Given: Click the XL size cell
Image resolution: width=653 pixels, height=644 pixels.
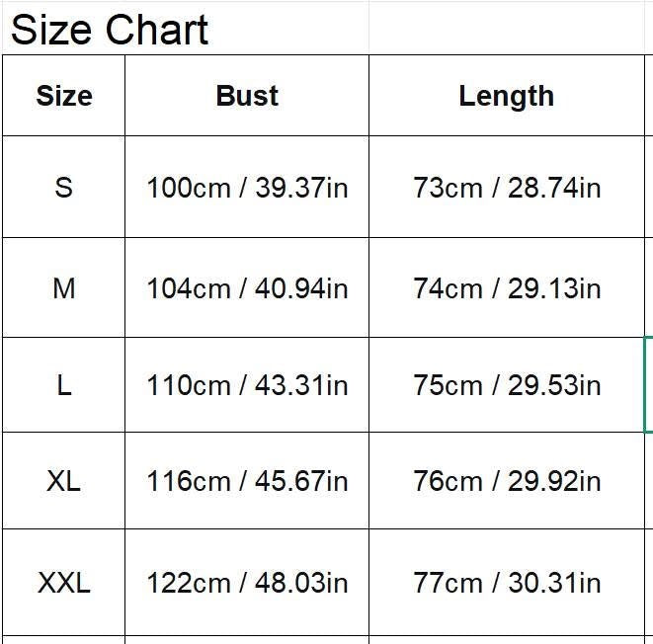Looking at the screenshot, I should coord(63,481).
